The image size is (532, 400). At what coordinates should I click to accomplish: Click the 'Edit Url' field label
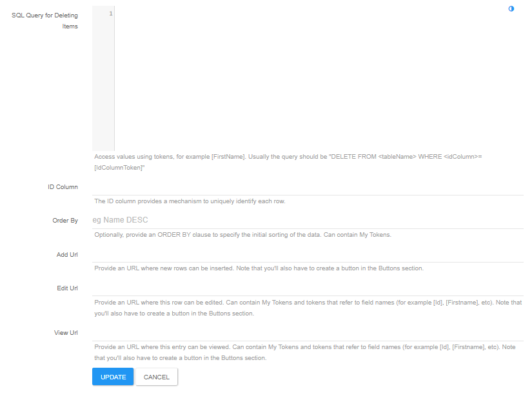click(x=67, y=288)
